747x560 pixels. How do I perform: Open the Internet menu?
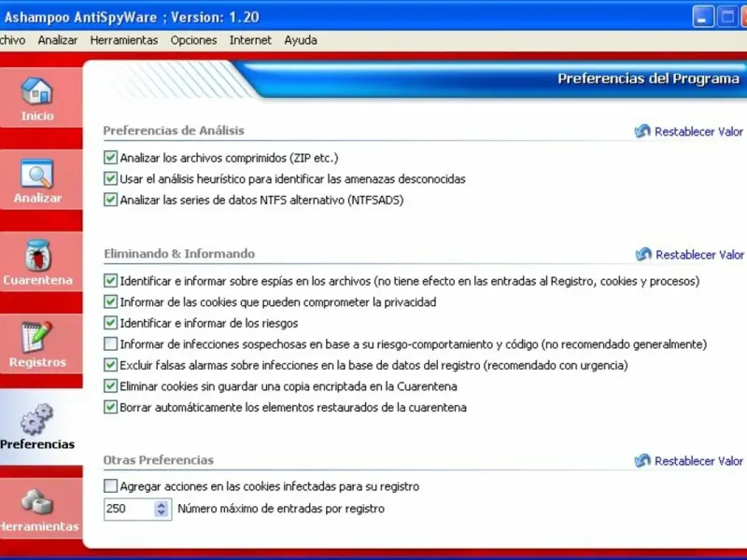point(250,40)
